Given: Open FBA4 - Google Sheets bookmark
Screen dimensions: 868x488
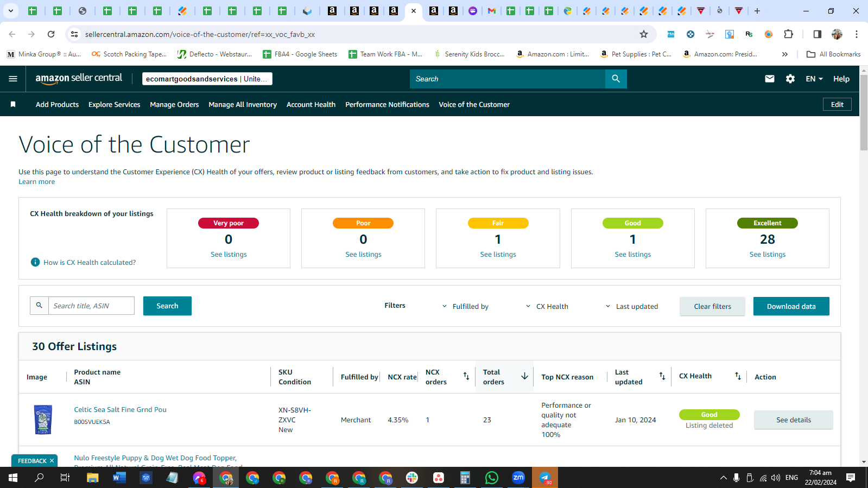Looking at the screenshot, I should (x=300, y=54).
